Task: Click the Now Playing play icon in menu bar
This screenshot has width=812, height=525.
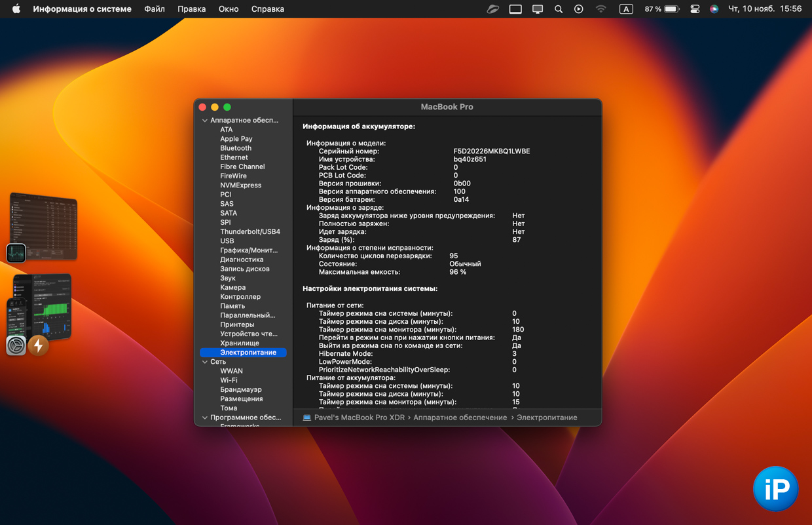Action: 579,9
